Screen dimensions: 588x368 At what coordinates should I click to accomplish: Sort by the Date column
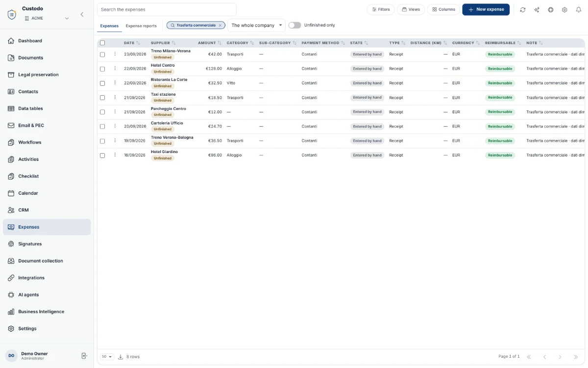click(132, 43)
